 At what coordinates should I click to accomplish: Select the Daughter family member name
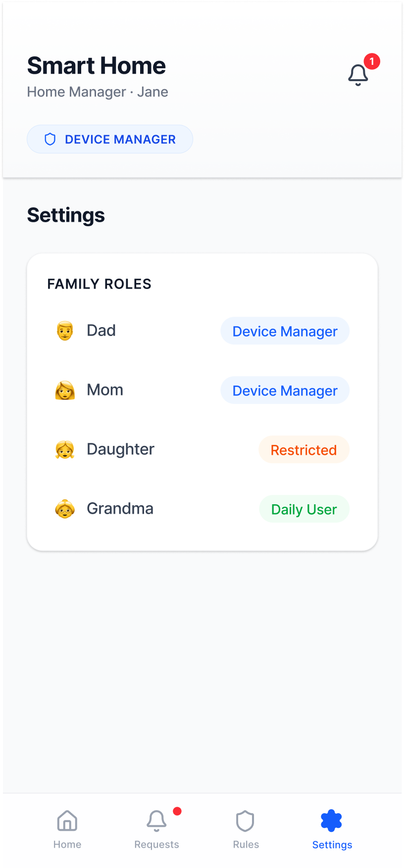coord(120,449)
